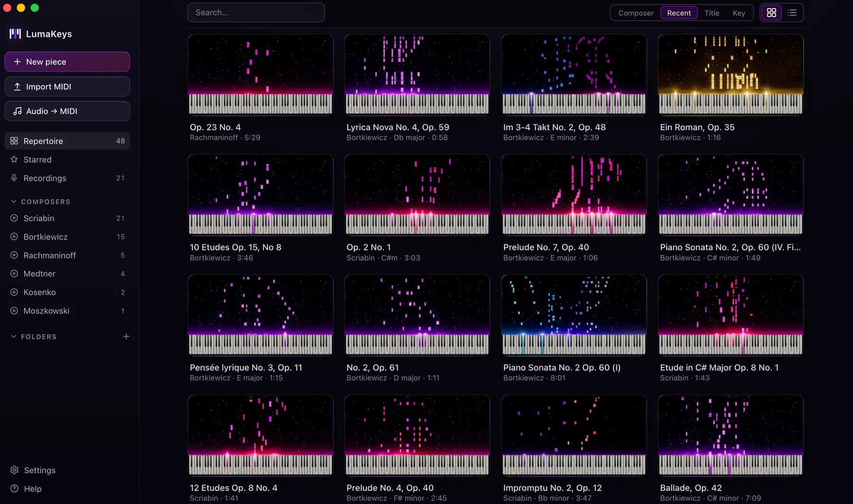Open Ballade, Op. 42 thumbnail
Screen dimensions: 853x504
click(731, 435)
